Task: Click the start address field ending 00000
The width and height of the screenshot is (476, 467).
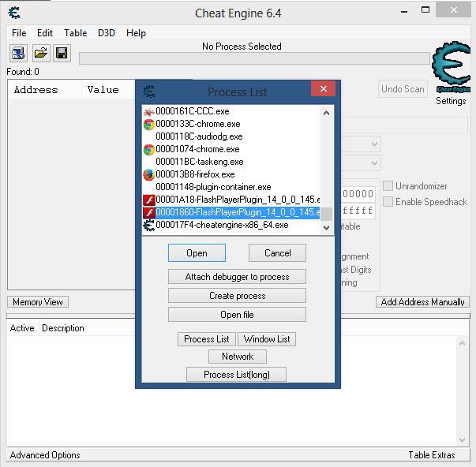Action: pyautogui.click(x=358, y=193)
